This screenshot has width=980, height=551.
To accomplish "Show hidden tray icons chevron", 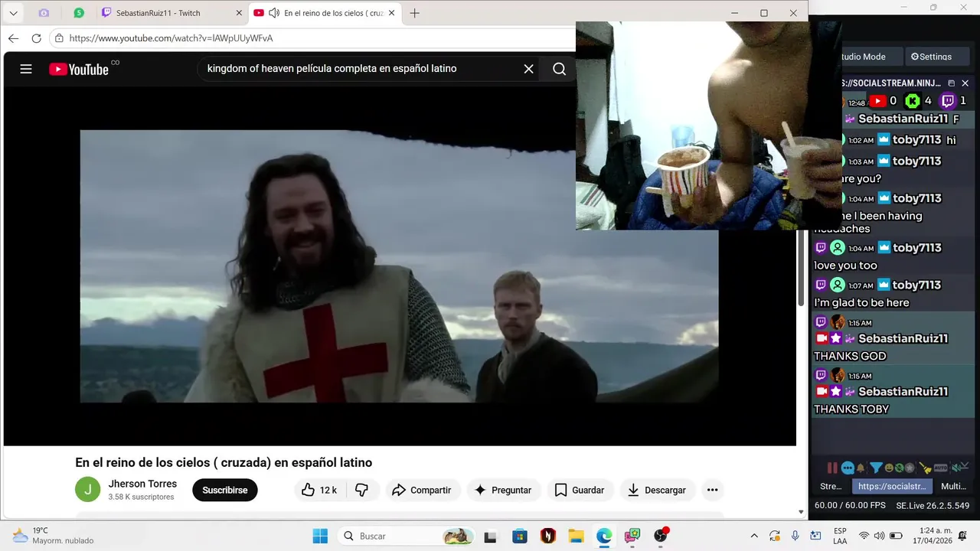I will click(754, 536).
